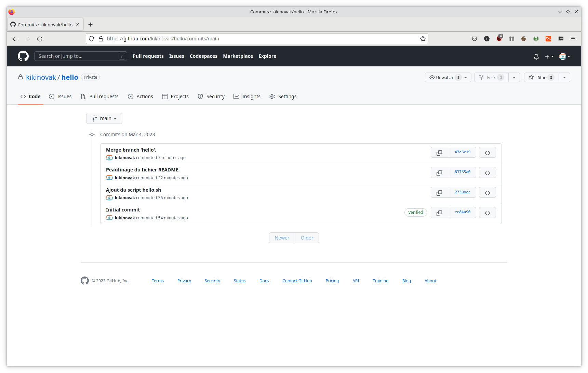Image resolution: width=588 pixels, height=373 pixels.
Task: Open the notifications bell
Action: 536,56
